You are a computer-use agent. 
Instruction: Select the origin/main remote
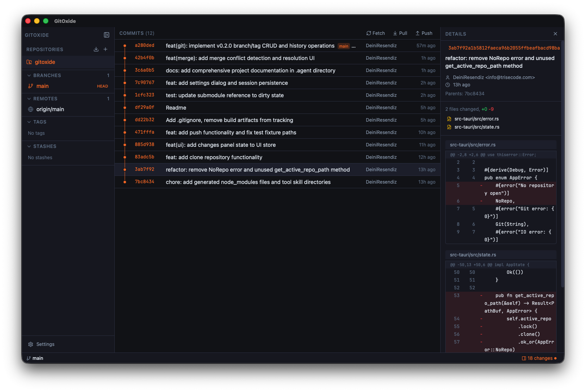tap(68, 109)
